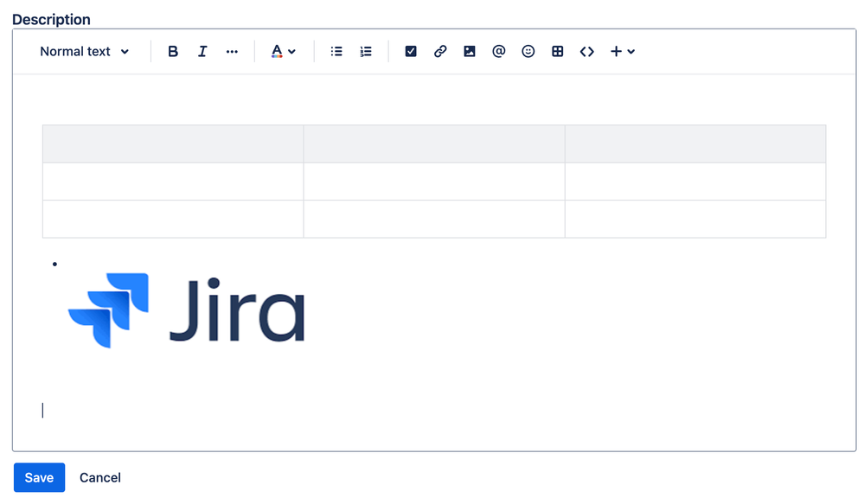
Task: Save the description
Action: (39, 477)
